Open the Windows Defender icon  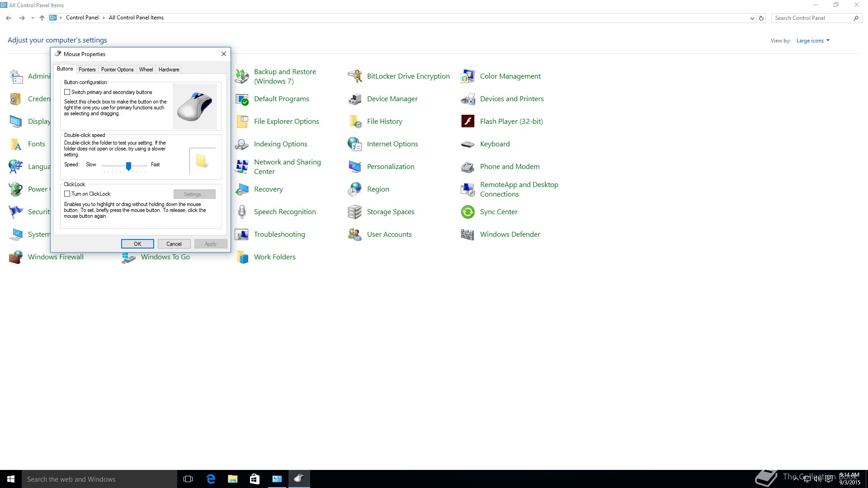click(467, 235)
